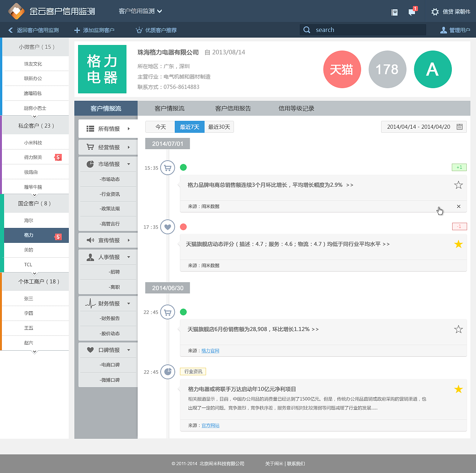Open 格力官网 source link
The height and width of the screenshot is (473, 476).
[210, 351]
